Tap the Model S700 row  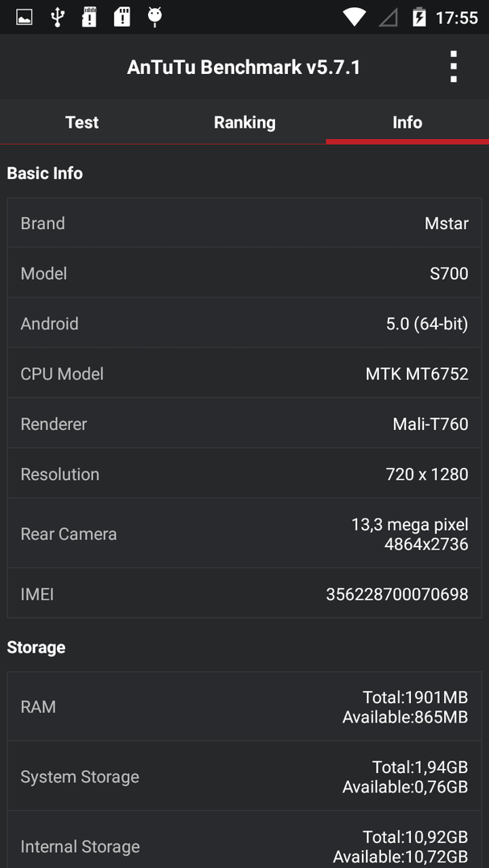244,273
